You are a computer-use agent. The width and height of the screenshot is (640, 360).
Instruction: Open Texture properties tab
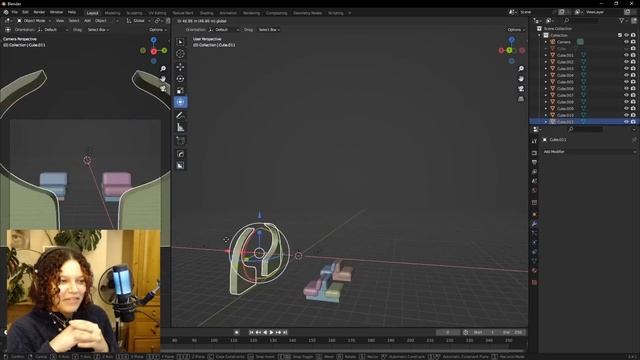(534, 282)
